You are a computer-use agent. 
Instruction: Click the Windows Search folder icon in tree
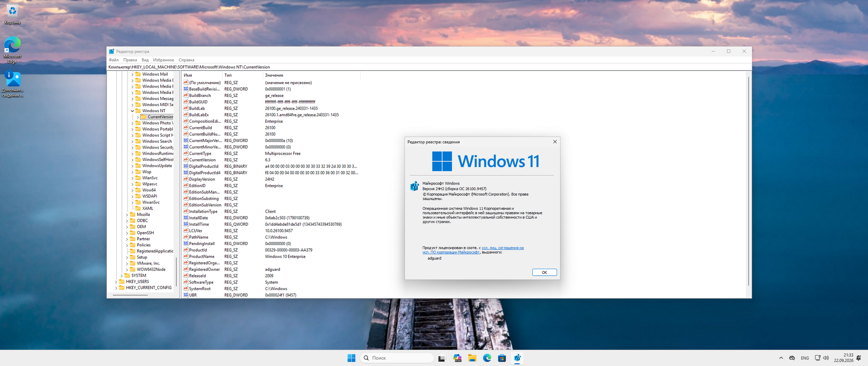pyautogui.click(x=138, y=142)
